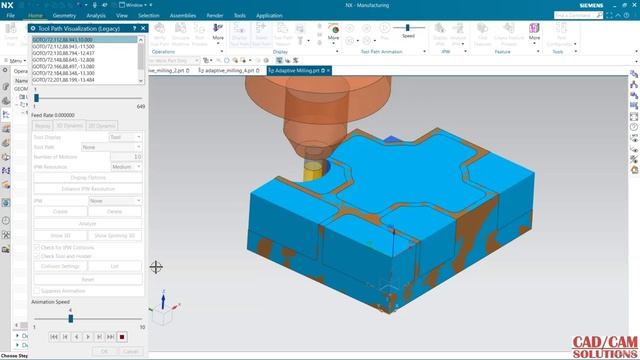The width and height of the screenshot is (640, 360).
Task: Open the Menu dropdown in the border bar
Action: (x=16, y=60)
